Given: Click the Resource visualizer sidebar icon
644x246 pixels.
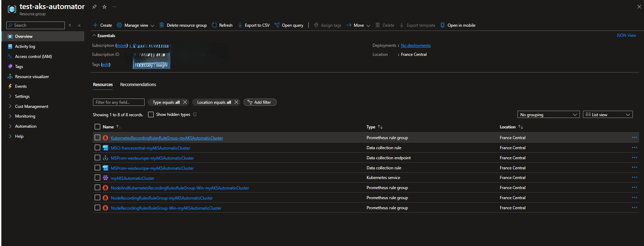Looking at the screenshot, I should 10,76.
